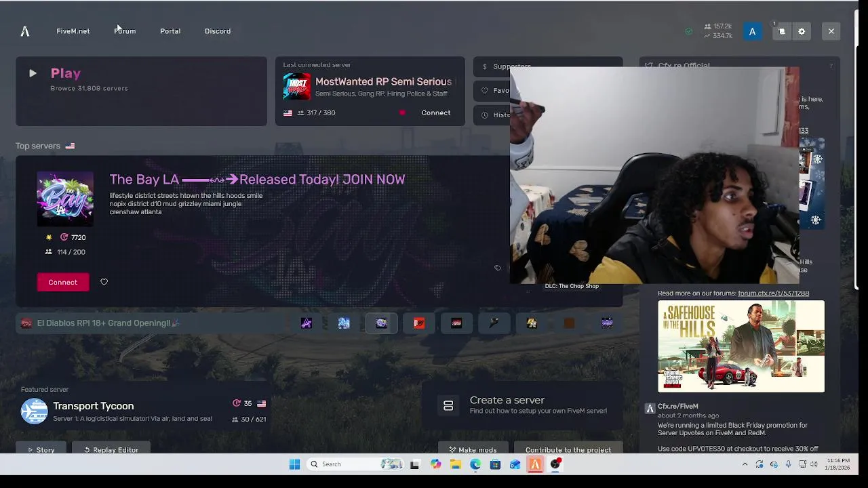Open El Diablos RP 18+ Grand Opening server
Image resolution: width=868 pixels, height=488 pixels.
pyautogui.click(x=108, y=323)
